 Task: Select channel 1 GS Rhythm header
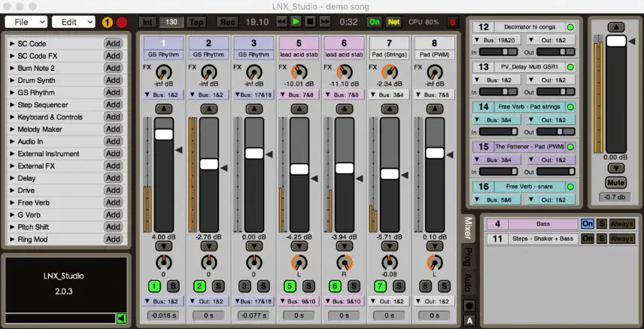tap(163, 47)
